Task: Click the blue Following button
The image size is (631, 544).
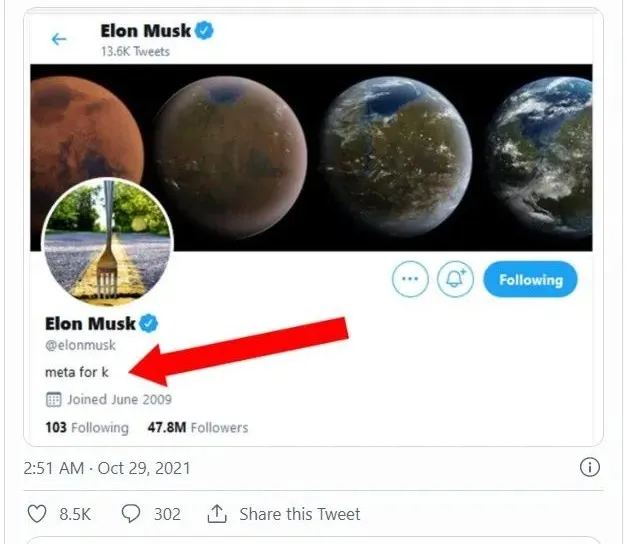Action: pos(530,280)
